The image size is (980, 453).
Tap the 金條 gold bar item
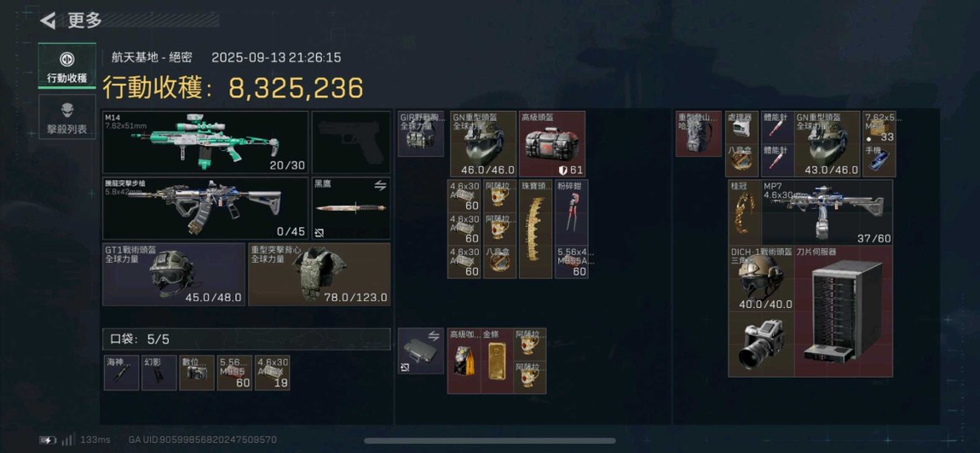coord(497,361)
